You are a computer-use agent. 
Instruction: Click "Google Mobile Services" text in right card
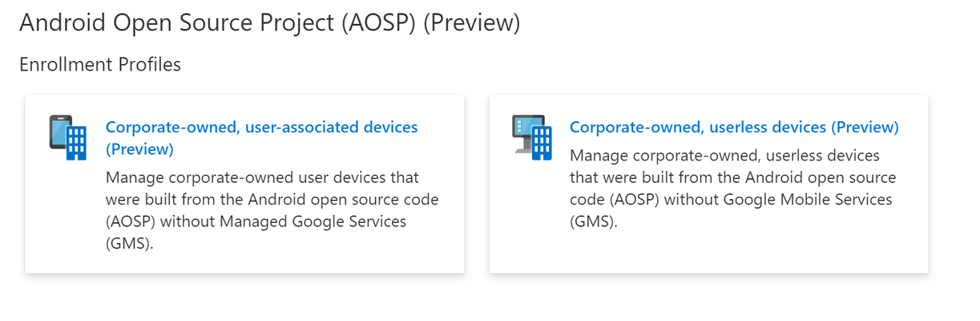tap(807, 199)
